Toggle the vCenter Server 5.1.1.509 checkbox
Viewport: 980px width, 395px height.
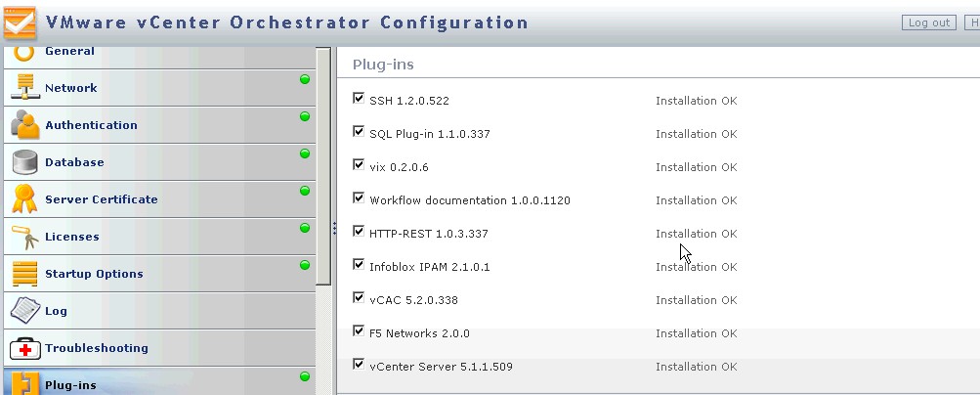click(359, 365)
